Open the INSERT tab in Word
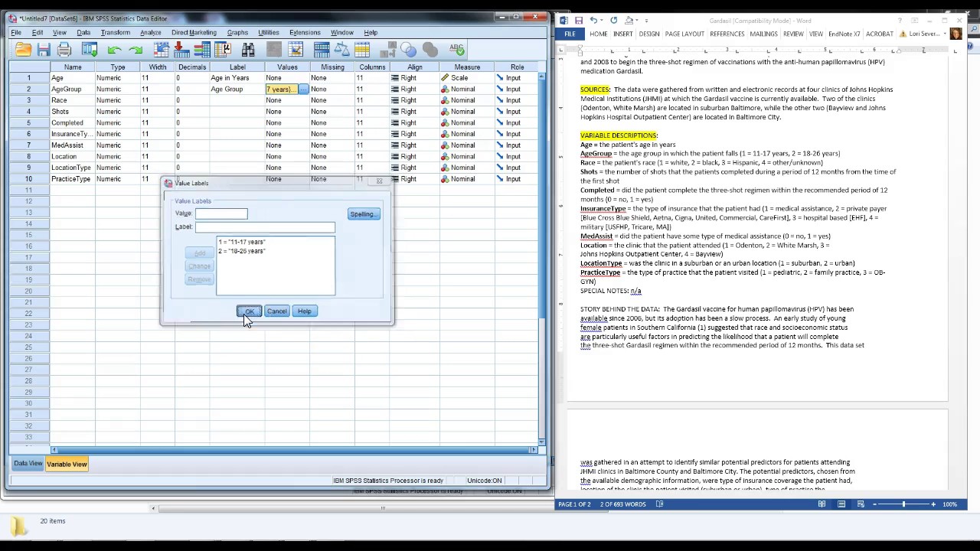This screenshot has height=551, width=980. [622, 34]
